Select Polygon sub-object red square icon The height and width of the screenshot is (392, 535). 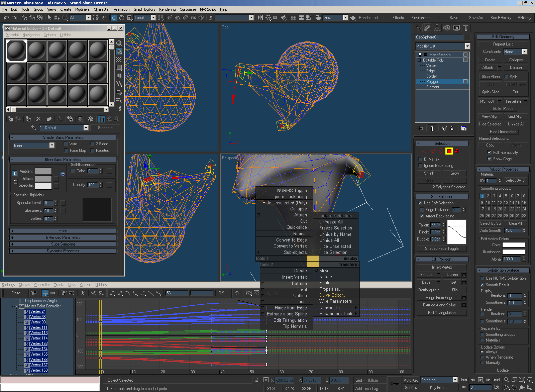coord(449,151)
